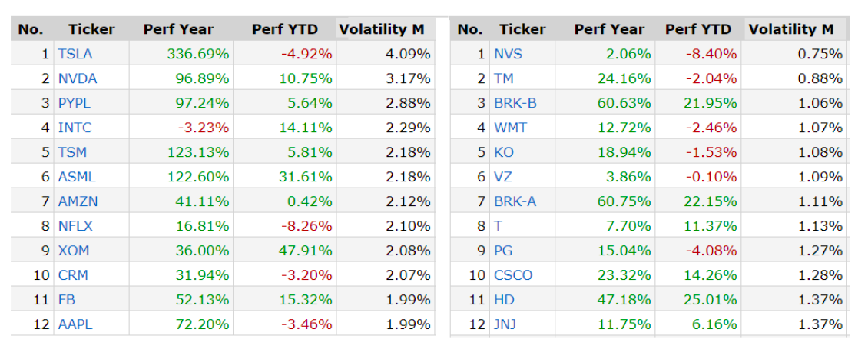Select the AMZN ticker link

tap(78, 201)
